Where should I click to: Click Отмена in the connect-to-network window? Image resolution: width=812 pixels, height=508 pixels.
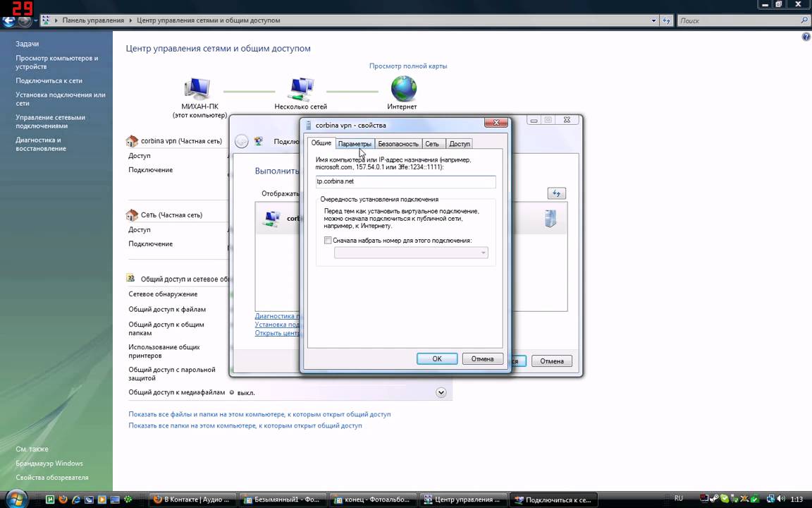click(551, 361)
